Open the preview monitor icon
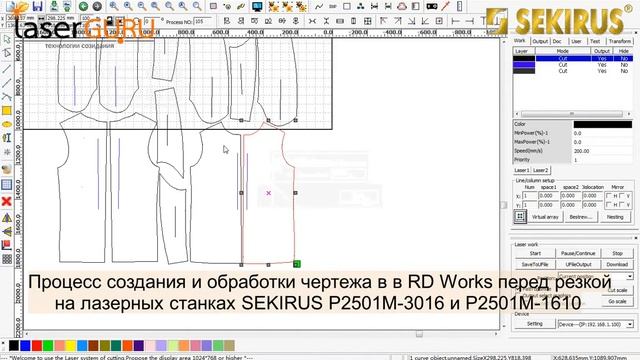 click(257, 6)
